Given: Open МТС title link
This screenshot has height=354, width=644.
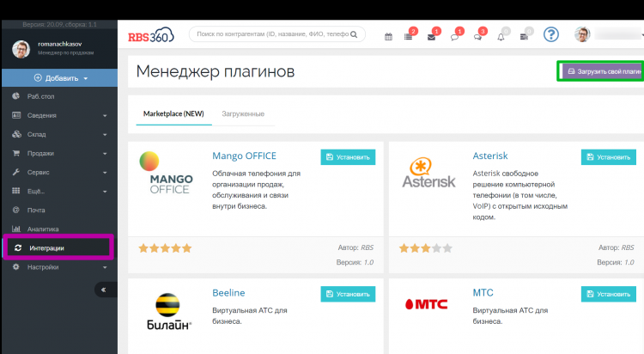Looking at the screenshot, I should click(483, 293).
